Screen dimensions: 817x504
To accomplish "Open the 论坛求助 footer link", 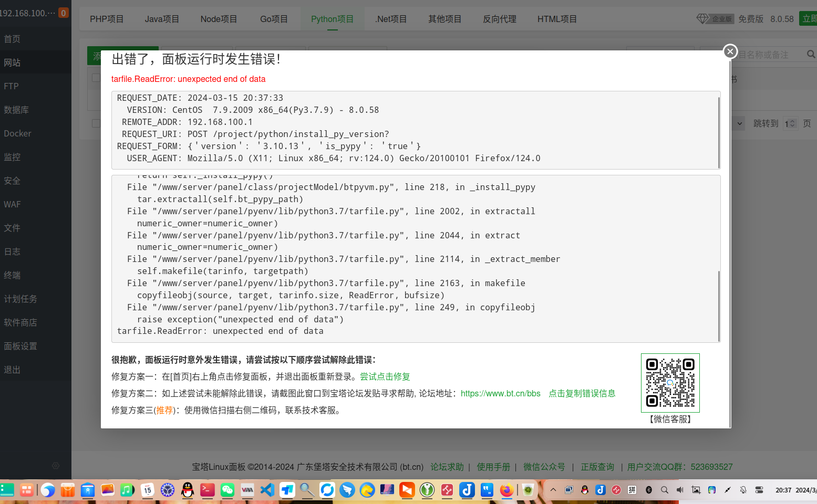I will click(x=447, y=467).
